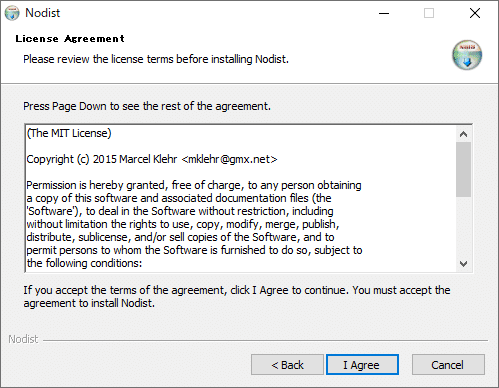Click the license scrollbar up arrow
This screenshot has width=499, height=388.
(463, 134)
